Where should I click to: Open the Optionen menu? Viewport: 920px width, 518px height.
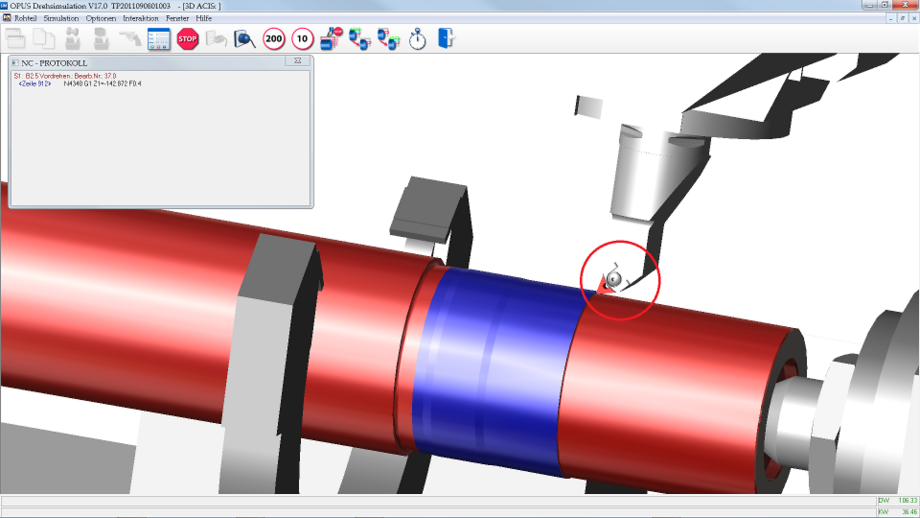coord(100,18)
